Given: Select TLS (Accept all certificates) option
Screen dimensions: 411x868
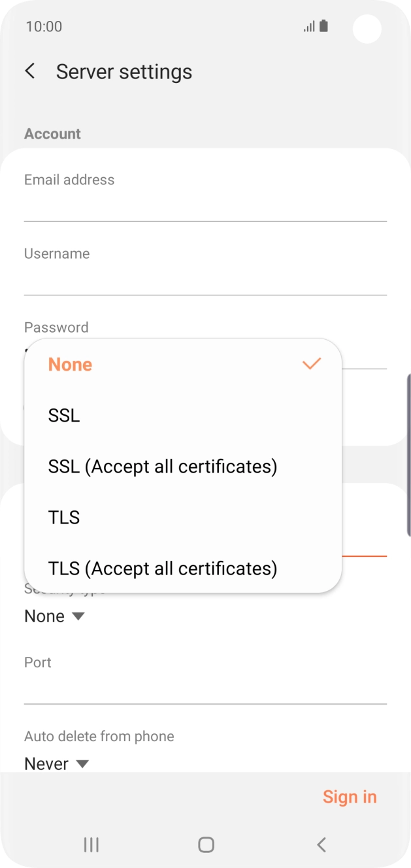Looking at the screenshot, I should coord(163,569).
